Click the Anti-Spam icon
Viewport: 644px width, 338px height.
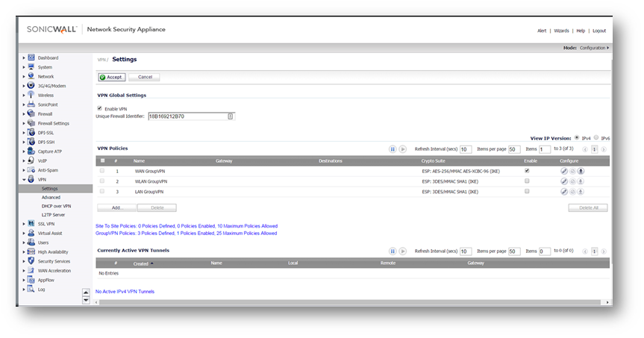pyautogui.click(x=31, y=169)
